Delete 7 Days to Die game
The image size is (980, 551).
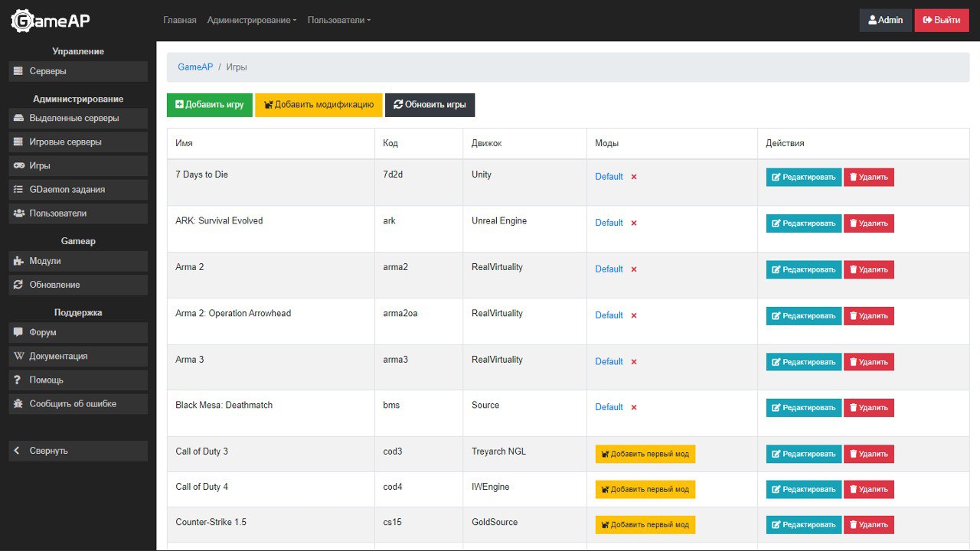[869, 178]
